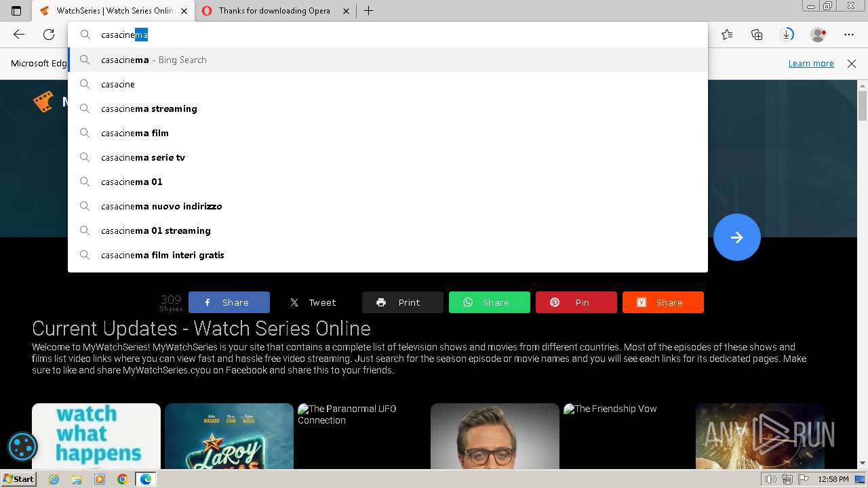Viewport: 868px width, 488px height.
Task: Click the page scrollbar down arrow
Action: point(863,463)
